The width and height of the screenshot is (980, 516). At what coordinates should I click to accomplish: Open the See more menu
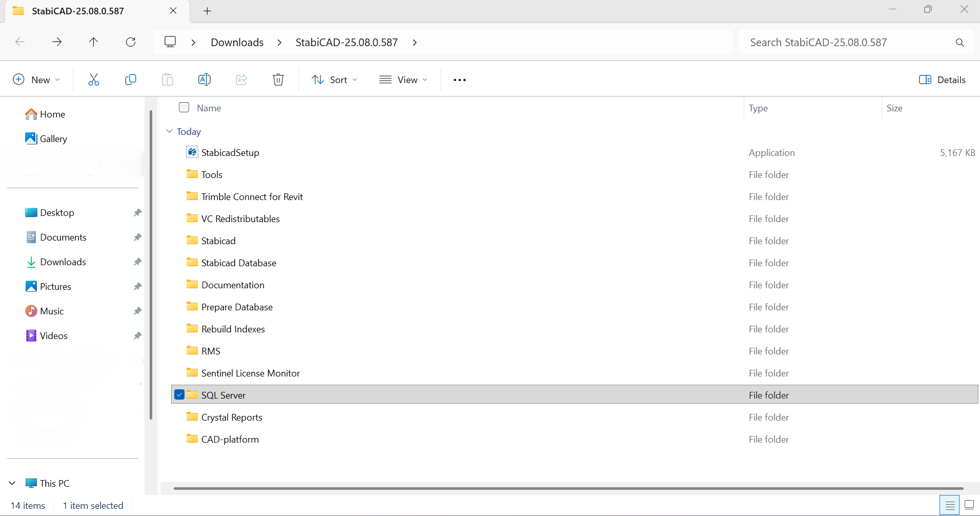[x=459, y=80]
